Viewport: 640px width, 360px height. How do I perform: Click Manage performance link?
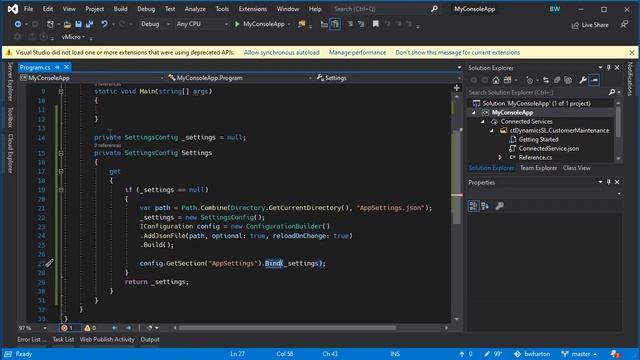click(x=357, y=52)
